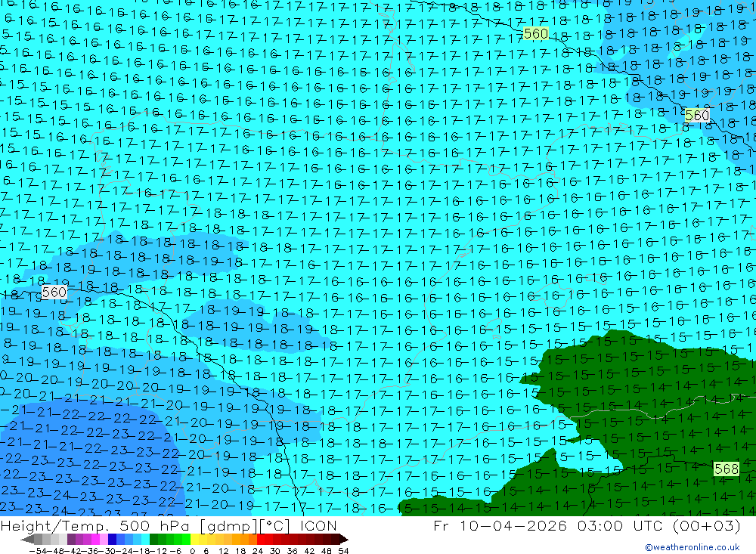Click the '-12' legend scale value
The width and height of the screenshot is (756, 554).
(x=159, y=551)
